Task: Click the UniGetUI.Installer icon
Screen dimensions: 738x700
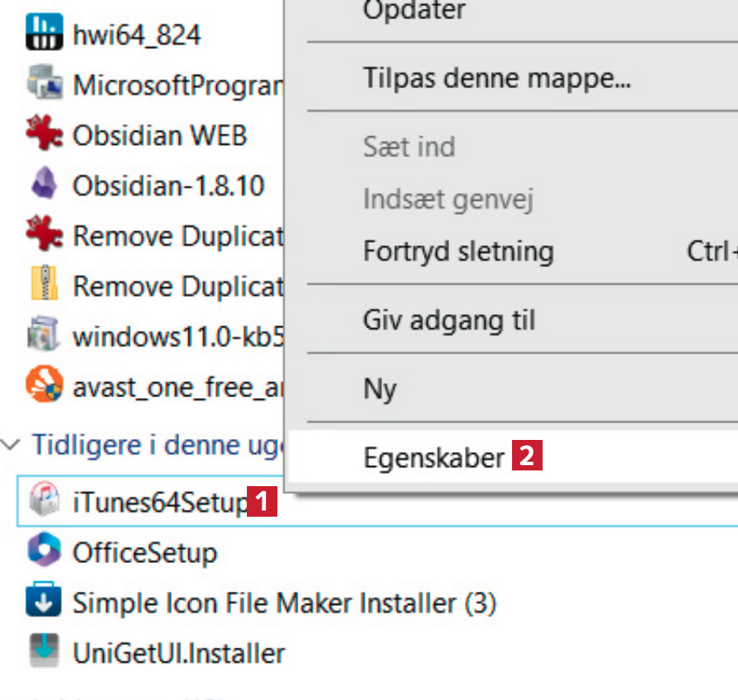Action: (x=44, y=652)
